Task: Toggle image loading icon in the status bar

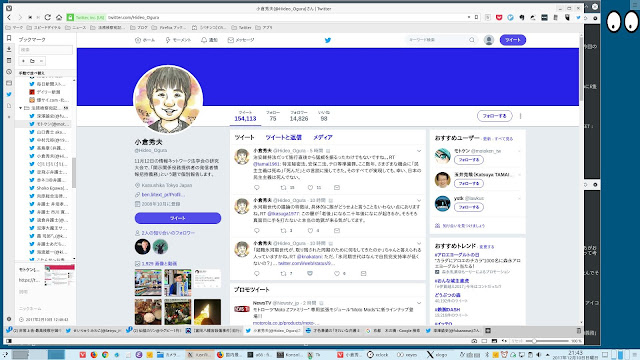Action: click(494, 341)
